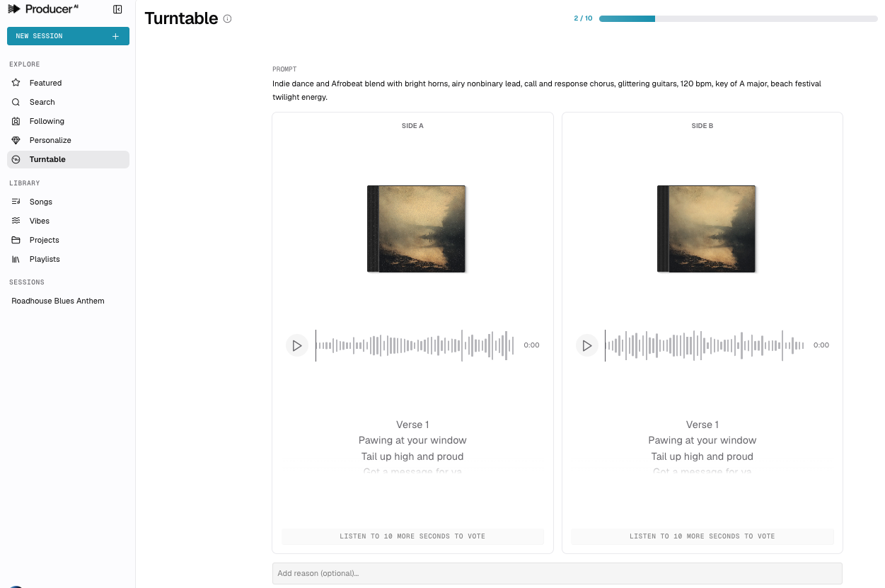Click the Side A album cover

pos(416,229)
